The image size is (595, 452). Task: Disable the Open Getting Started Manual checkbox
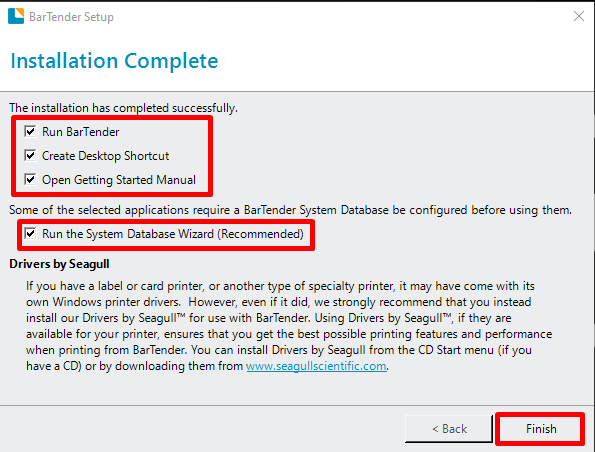(x=30, y=180)
